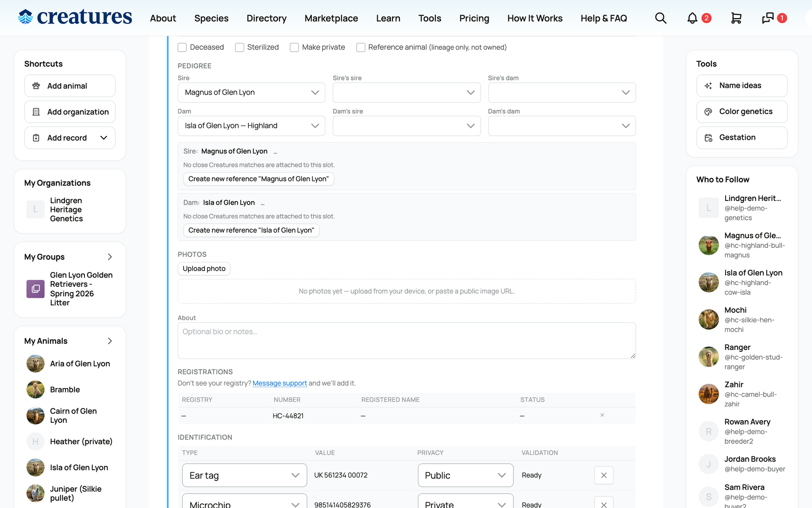812x508 pixels.
Task: Open the Help & FAQ menu item
Action: (604, 18)
